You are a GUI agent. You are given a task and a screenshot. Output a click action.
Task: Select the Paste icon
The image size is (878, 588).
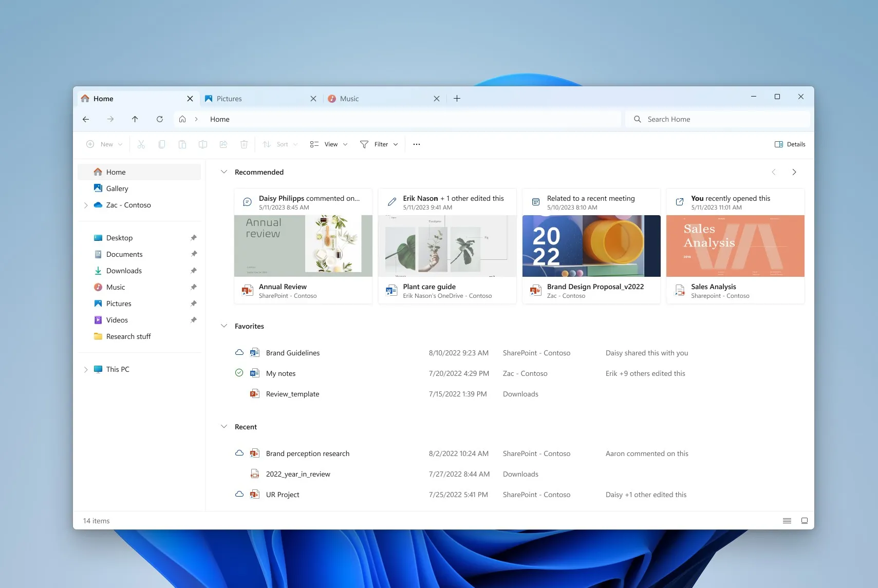(x=182, y=144)
